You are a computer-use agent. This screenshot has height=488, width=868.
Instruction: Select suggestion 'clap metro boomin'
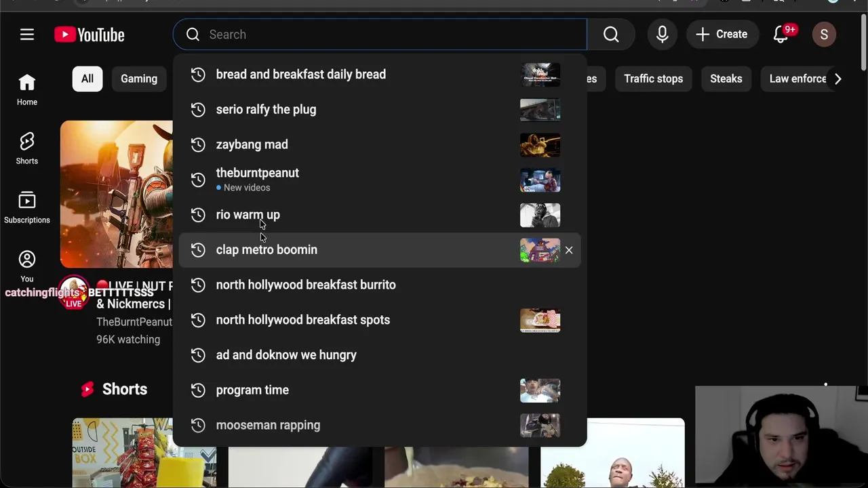[x=380, y=250]
